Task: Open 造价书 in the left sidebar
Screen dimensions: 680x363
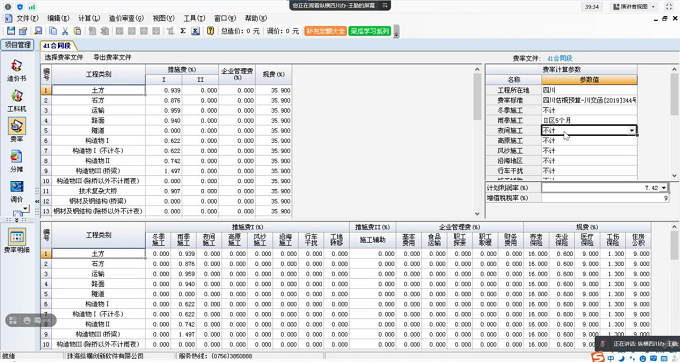Action: (16, 70)
